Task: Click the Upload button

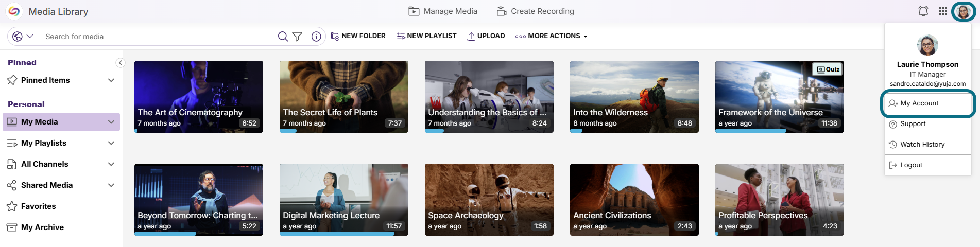Action: click(x=486, y=36)
